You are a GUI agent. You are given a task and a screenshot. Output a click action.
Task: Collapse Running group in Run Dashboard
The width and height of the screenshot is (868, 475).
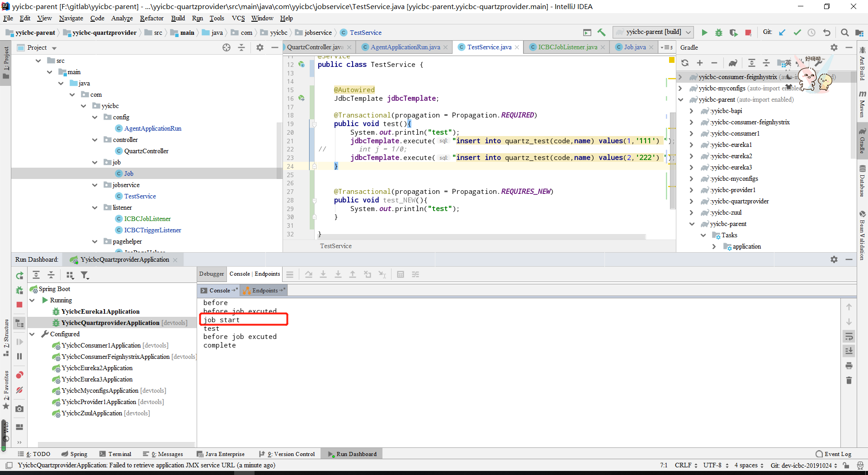pos(32,300)
